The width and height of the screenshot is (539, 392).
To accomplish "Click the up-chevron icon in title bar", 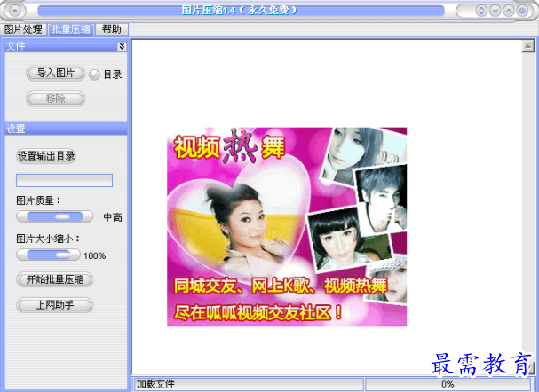I will [509, 11].
